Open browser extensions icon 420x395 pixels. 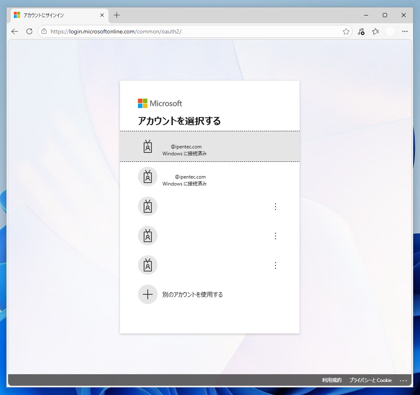(361, 32)
